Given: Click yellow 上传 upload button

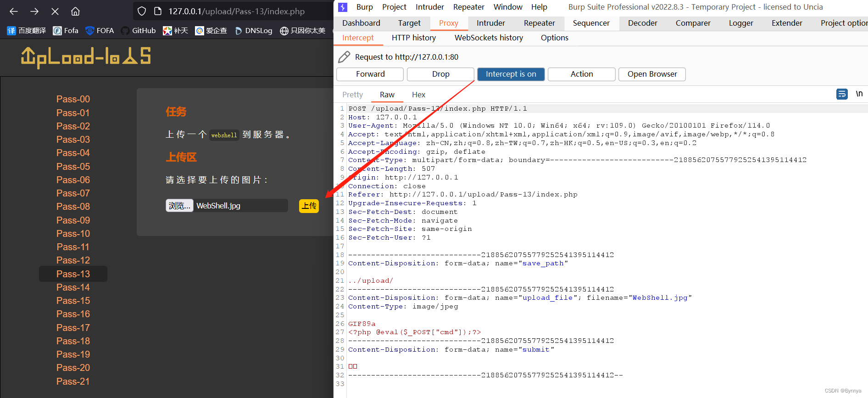Looking at the screenshot, I should point(309,206).
